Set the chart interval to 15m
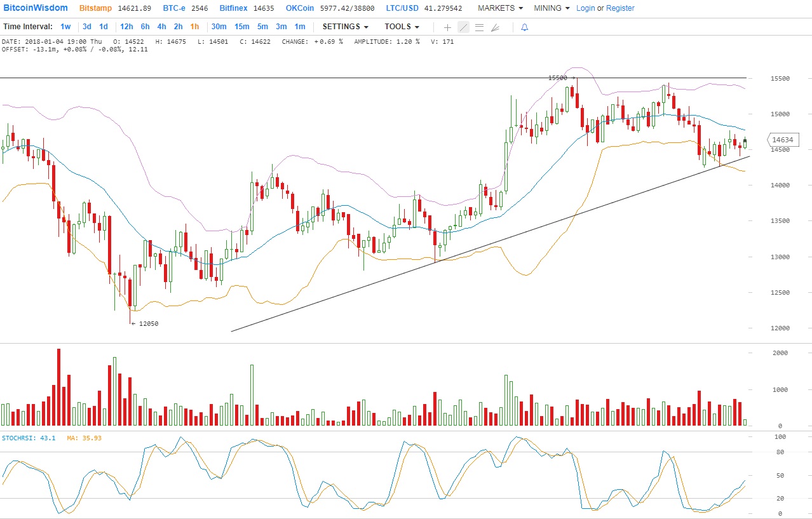 (241, 27)
